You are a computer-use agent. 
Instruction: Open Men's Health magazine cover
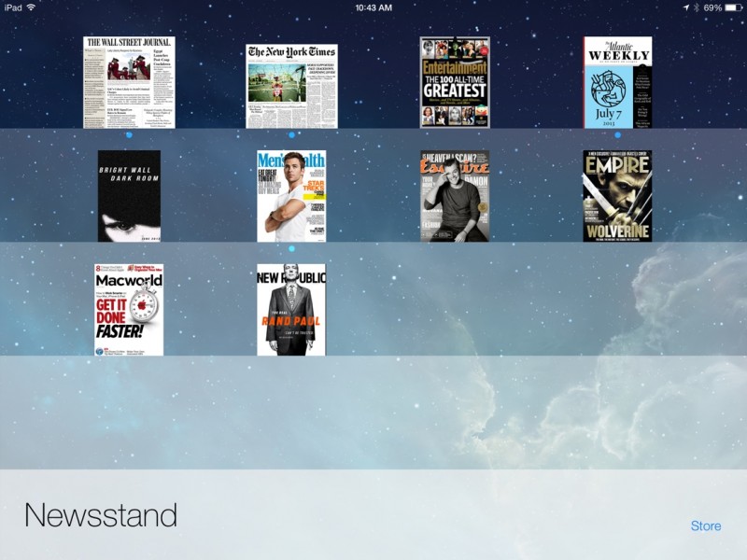291,196
